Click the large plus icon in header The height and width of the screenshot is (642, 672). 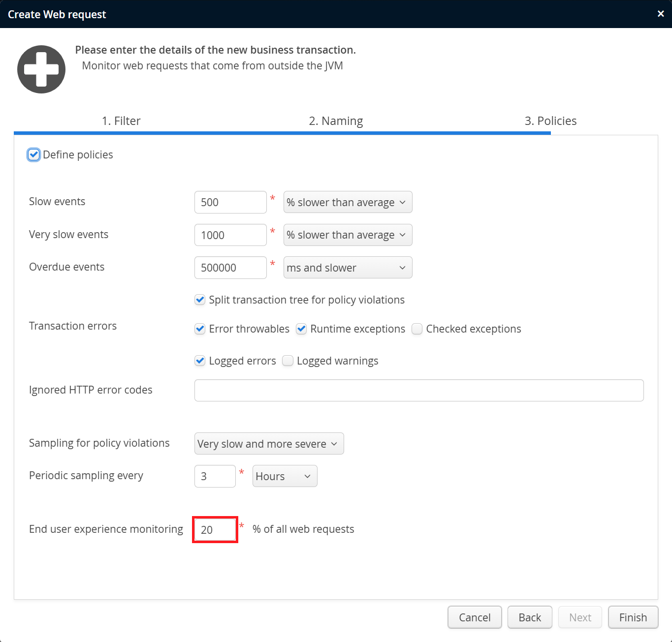click(x=41, y=69)
